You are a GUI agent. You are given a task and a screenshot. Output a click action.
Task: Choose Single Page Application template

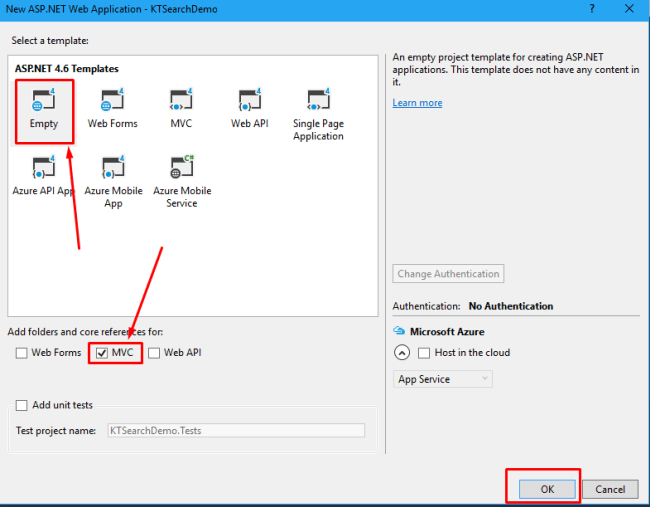(318, 111)
